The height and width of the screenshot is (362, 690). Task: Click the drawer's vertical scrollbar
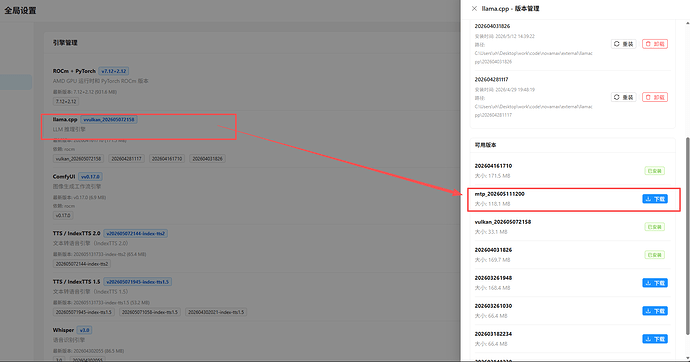(687, 235)
